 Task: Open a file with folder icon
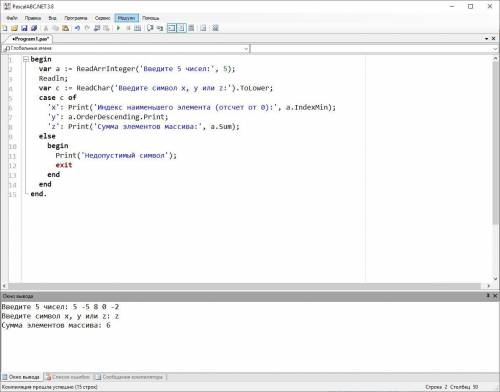pos(14,28)
